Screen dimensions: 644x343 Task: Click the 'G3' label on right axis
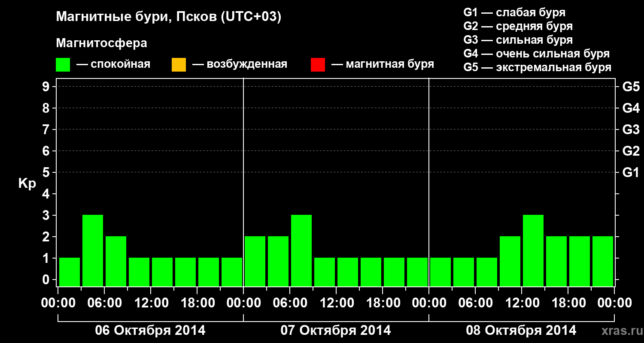tap(631, 129)
